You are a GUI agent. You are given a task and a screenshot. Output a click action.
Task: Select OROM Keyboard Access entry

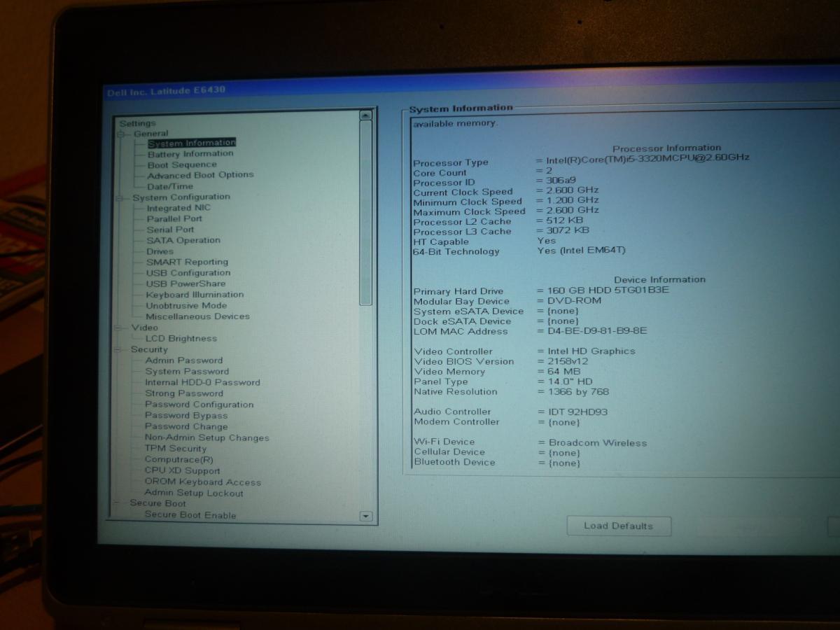pos(203,482)
